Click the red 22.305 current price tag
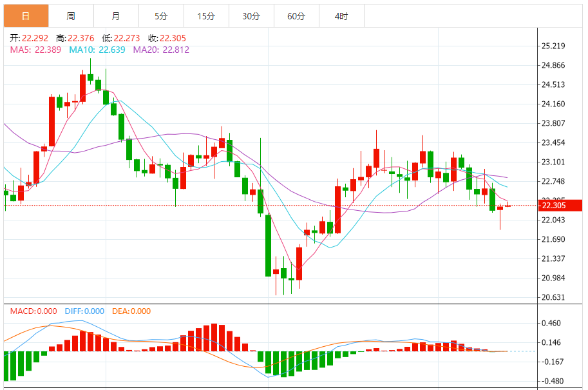 [560, 206]
